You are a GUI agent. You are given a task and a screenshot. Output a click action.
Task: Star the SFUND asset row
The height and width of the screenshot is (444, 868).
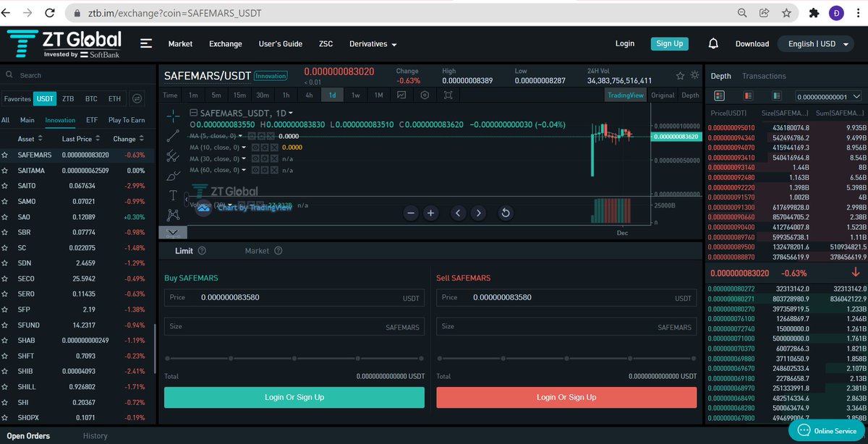pos(5,325)
